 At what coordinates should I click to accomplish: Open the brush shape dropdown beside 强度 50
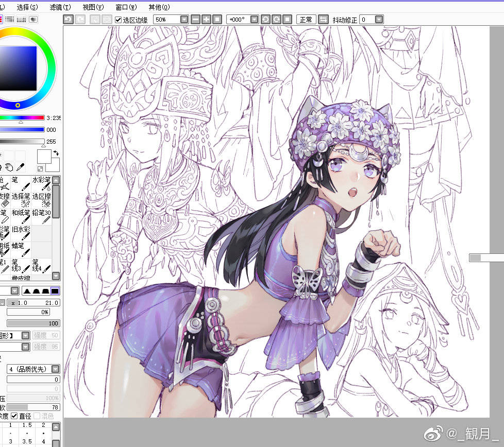[25, 335]
